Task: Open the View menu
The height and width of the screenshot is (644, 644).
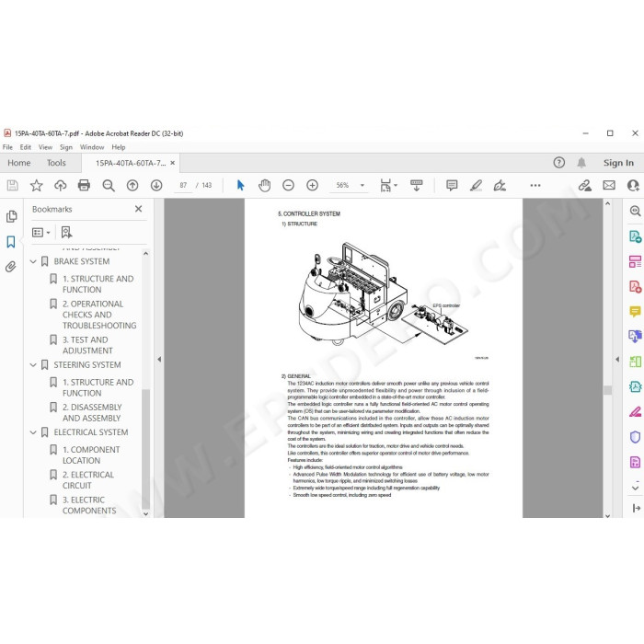Action: coord(45,147)
